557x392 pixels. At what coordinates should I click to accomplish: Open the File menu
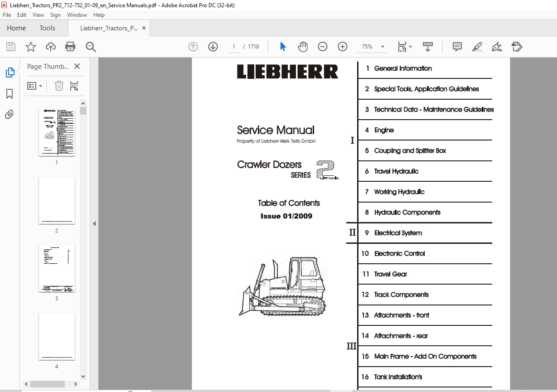point(7,15)
